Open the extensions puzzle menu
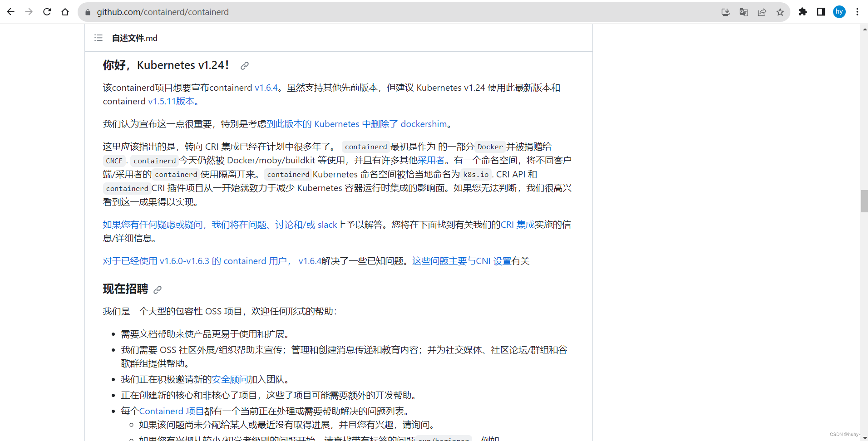Screen dimensions: 868x441 [803, 12]
